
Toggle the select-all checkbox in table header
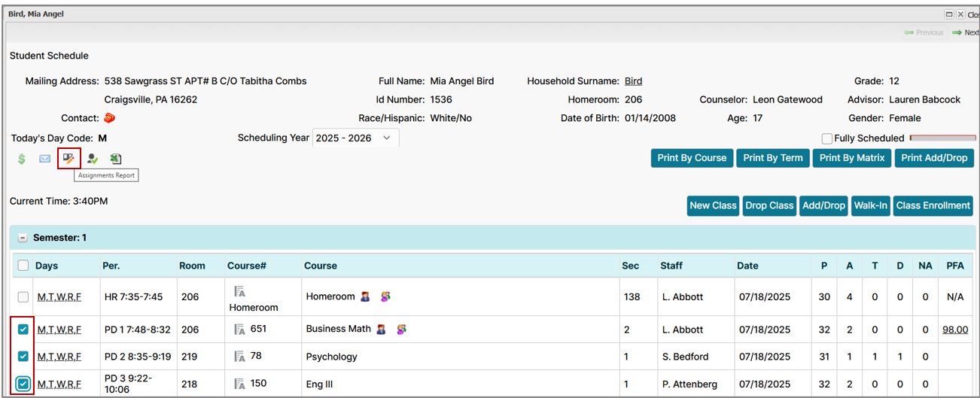point(23,266)
